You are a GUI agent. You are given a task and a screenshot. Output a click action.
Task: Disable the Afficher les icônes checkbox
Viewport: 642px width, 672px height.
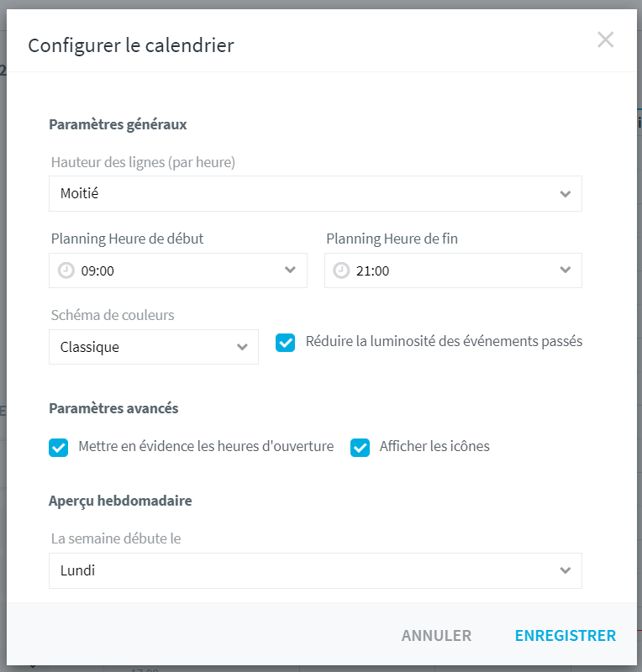point(360,448)
